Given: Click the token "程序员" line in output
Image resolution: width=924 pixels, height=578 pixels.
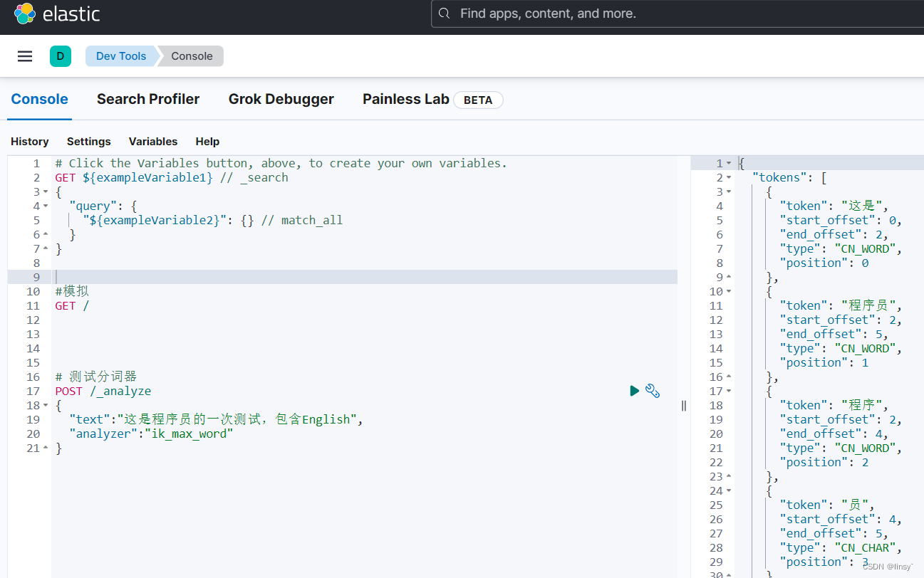Looking at the screenshot, I should 841,305.
